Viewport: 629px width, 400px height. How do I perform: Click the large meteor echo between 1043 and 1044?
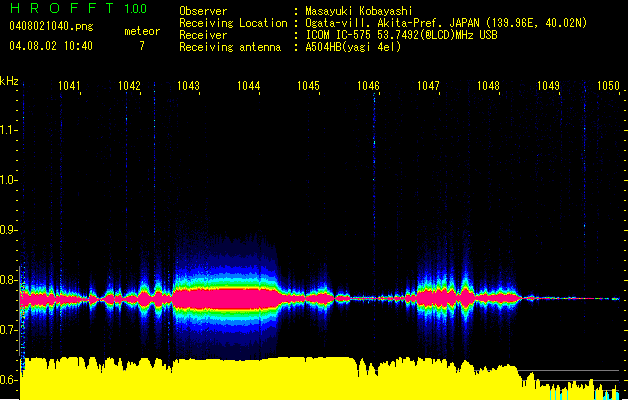click(226, 299)
